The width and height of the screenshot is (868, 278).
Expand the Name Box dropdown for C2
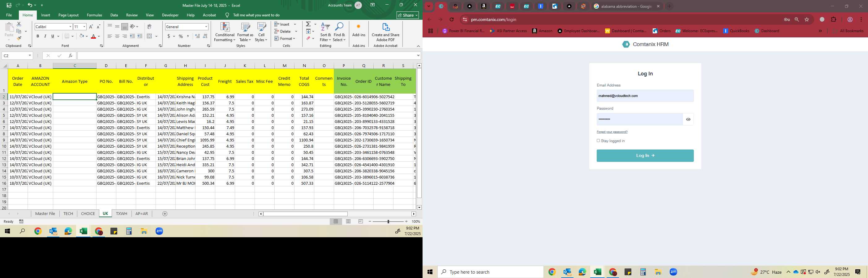pyautogui.click(x=30, y=56)
